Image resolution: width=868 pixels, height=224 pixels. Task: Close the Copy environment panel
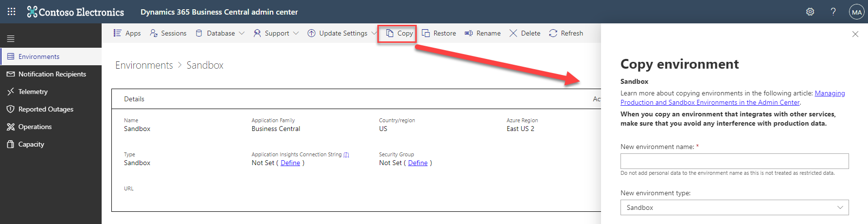click(x=855, y=34)
